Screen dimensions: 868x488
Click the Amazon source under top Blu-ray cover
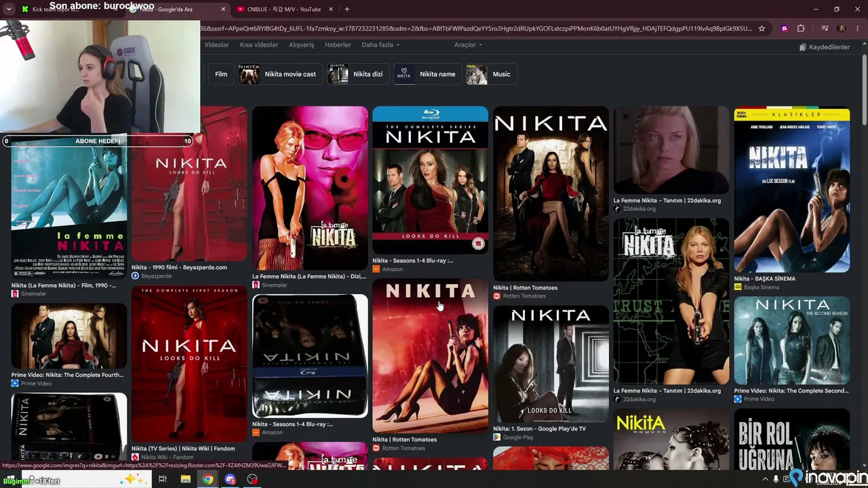click(x=387, y=269)
